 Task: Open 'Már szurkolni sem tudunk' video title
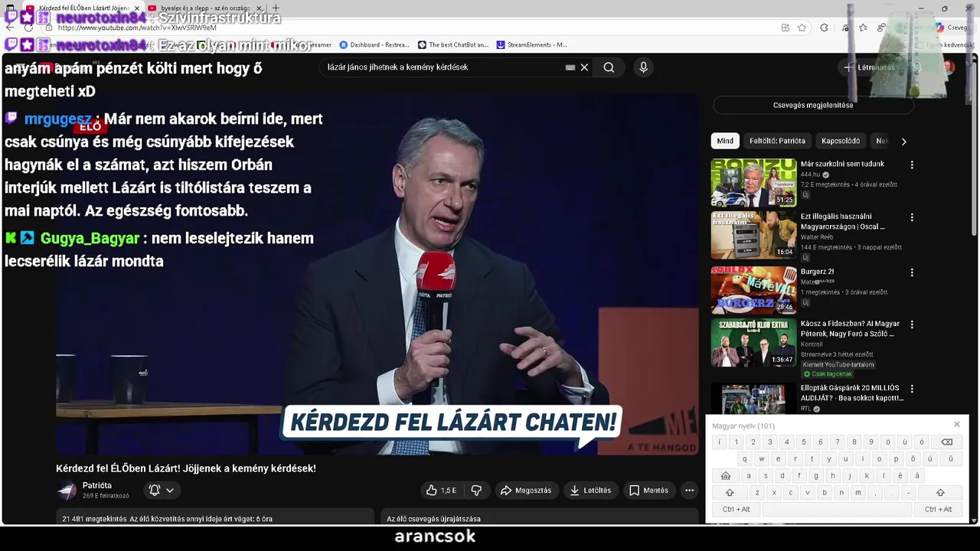tap(842, 164)
